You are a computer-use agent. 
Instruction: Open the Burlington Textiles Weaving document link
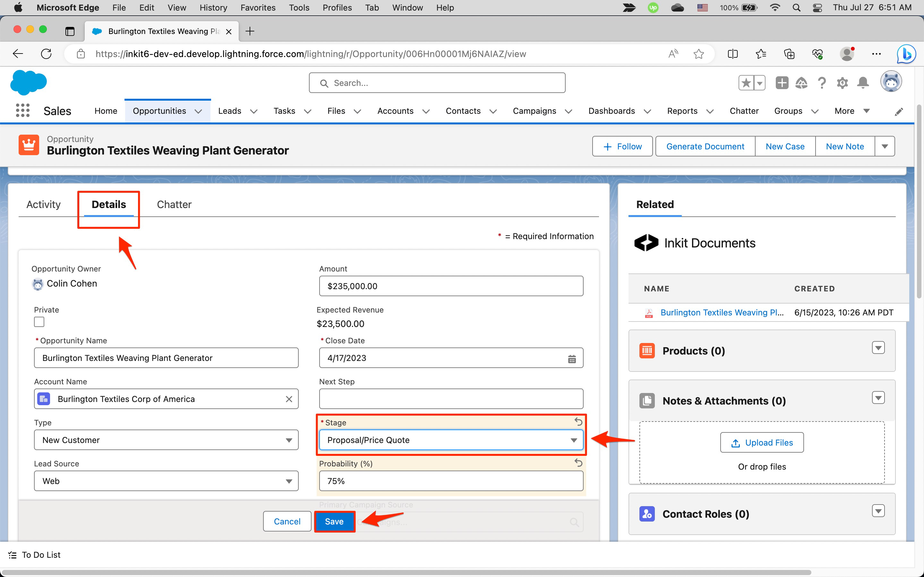click(722, 313)
